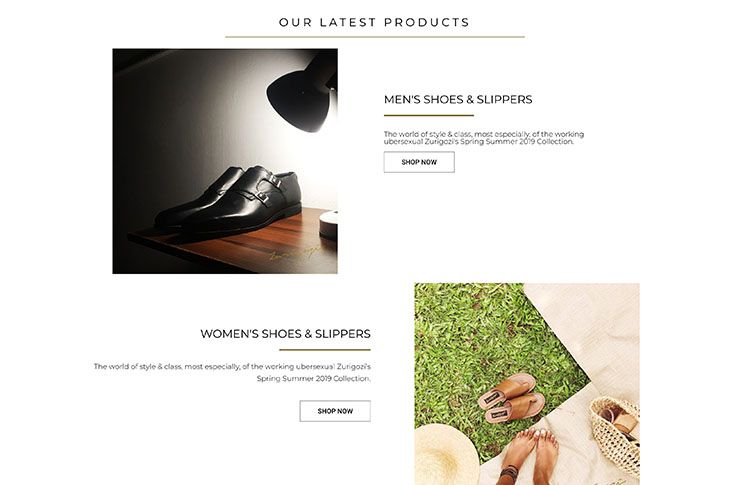Click the brown leather sandals on grass
This screenshot has width=750, height=485.
coord(511,397)
